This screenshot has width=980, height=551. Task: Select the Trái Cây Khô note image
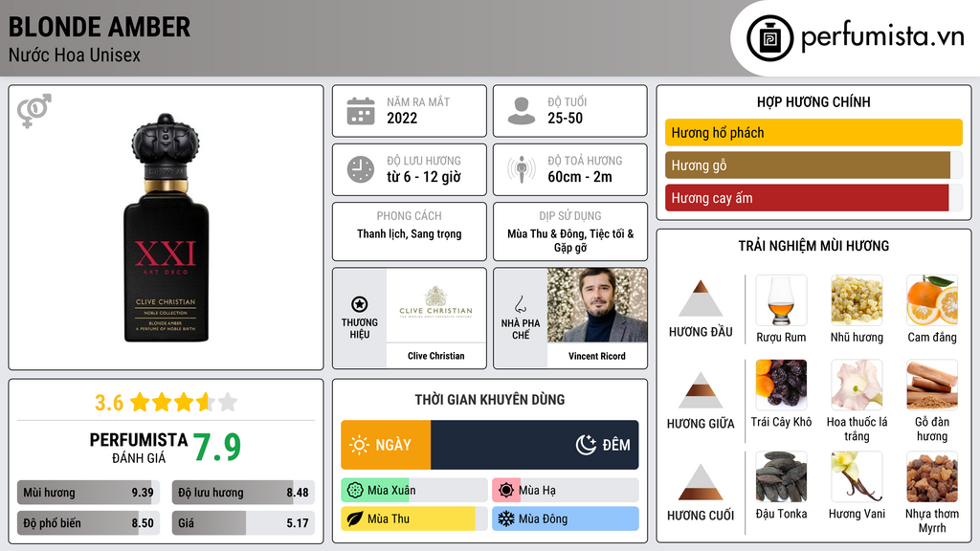coord(781,385)
